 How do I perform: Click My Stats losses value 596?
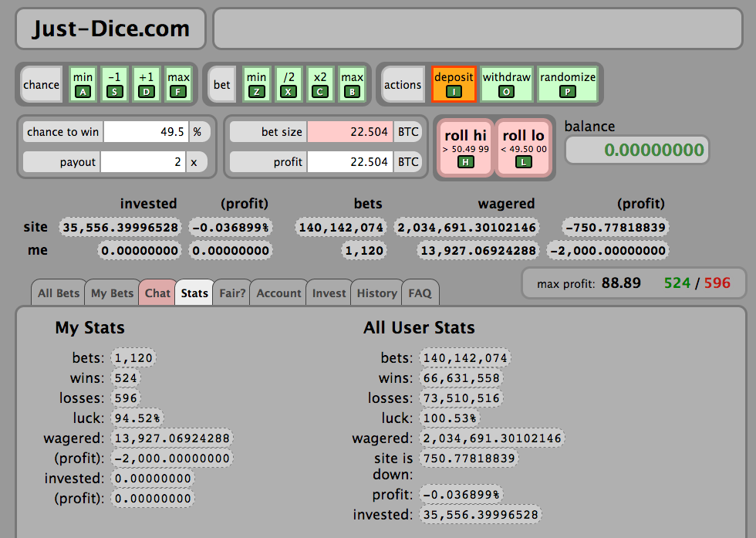coord(126,398)
